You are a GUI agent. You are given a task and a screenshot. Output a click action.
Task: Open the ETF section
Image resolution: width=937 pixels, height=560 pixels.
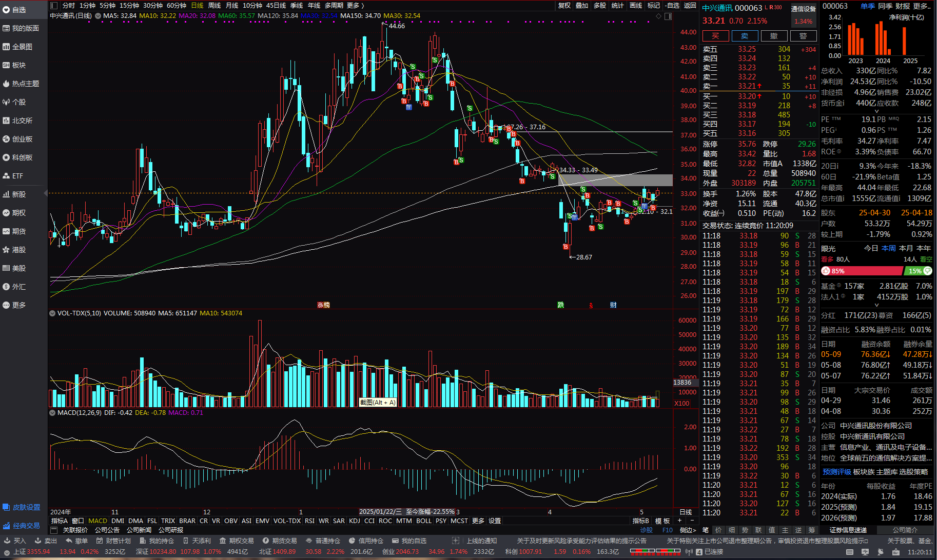[13, 176]
